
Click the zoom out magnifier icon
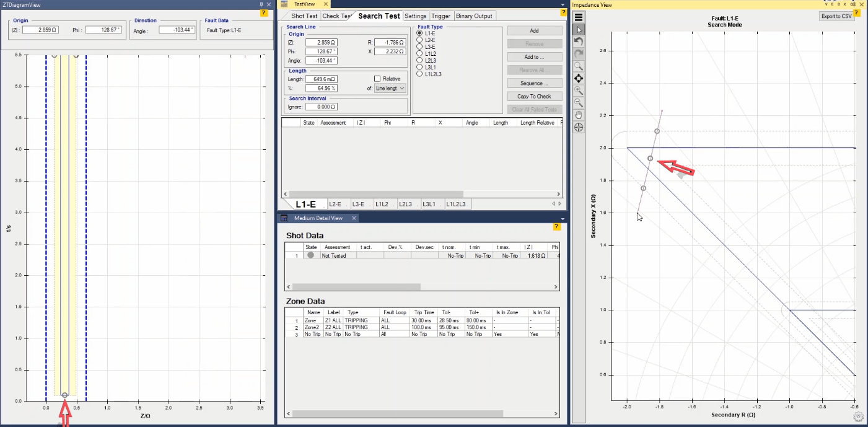tap(579, 103)
